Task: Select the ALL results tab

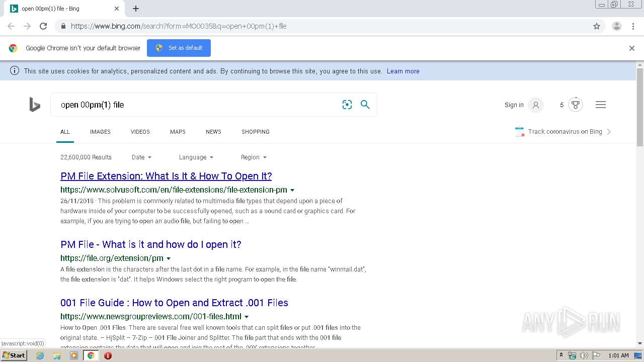Action: 65,132
